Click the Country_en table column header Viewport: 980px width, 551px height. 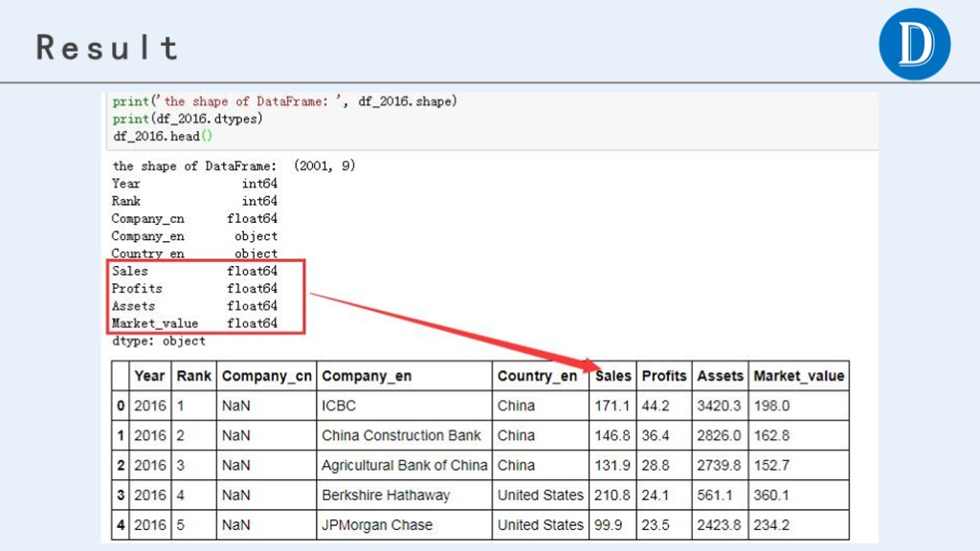coord(541,376)
